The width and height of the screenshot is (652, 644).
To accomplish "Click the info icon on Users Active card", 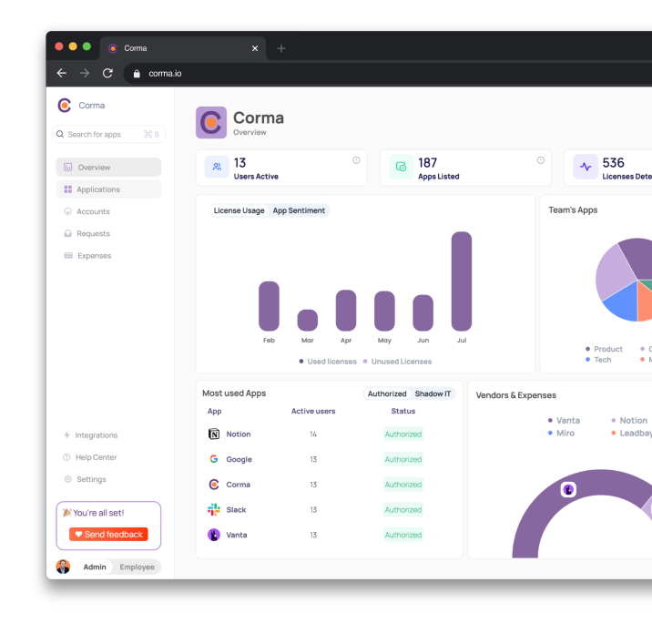I will point(356,160).
